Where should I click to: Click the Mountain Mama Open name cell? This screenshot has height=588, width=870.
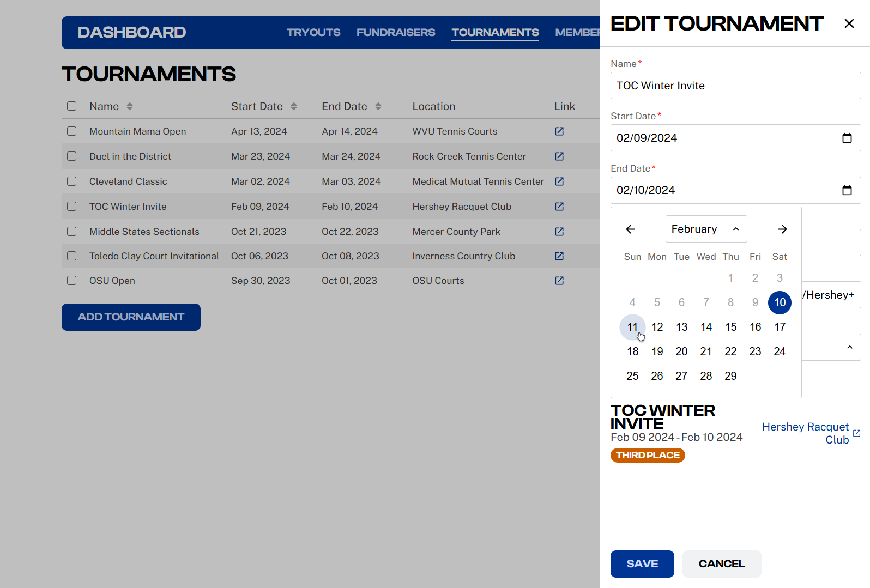138,131
